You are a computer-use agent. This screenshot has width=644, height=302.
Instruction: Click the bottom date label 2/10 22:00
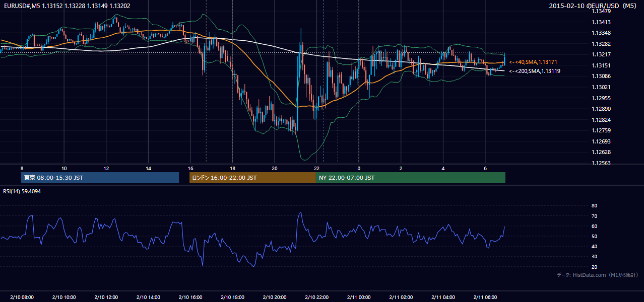pyautogui.click(x=316, y=297)
